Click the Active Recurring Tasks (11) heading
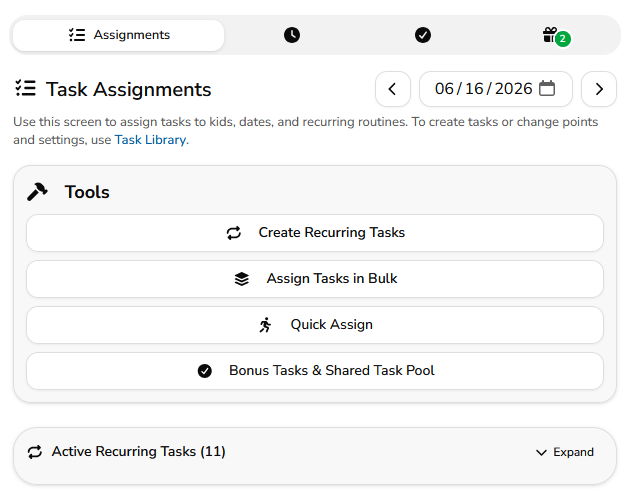The width and height of the screenshot is (628, 496). tap(139, 452)
